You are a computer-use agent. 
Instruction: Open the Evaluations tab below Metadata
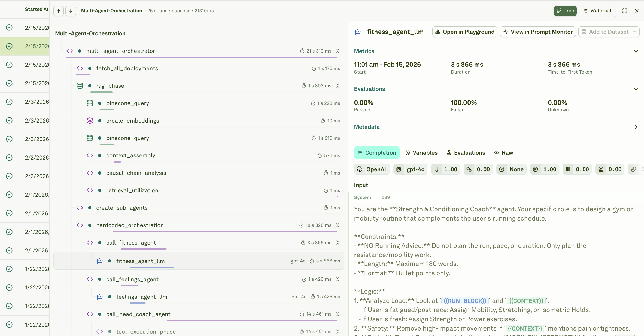(466, 153)
